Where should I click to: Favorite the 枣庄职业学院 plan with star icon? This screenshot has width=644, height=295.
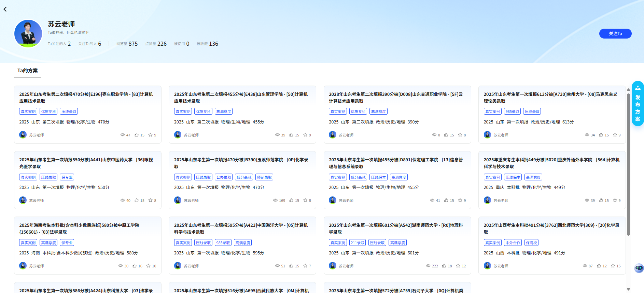[150, 135]
